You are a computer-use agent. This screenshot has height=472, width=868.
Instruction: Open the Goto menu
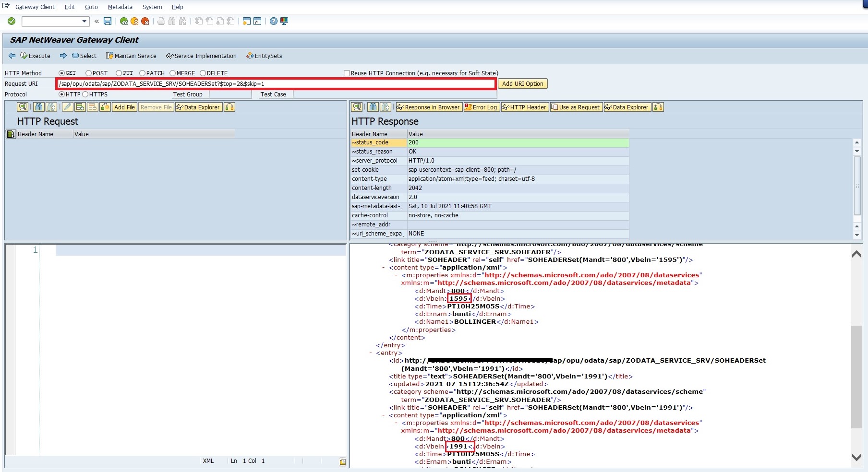click(x=91, y=7)
